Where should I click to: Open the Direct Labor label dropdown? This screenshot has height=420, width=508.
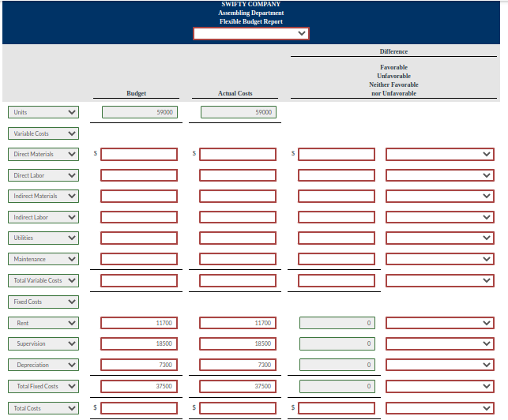43,175
